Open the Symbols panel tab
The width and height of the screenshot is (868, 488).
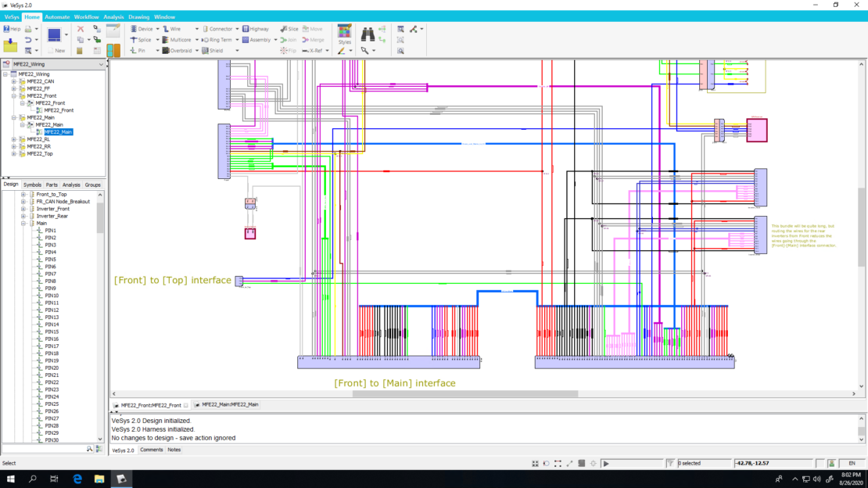pos(32,185)
